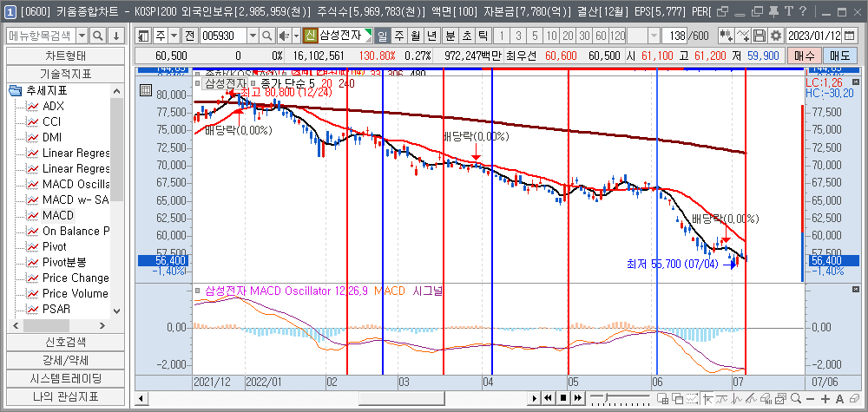868x412 pixels.
Task: Open the '주' type dropdown arrow
Action: click(174, 36)
